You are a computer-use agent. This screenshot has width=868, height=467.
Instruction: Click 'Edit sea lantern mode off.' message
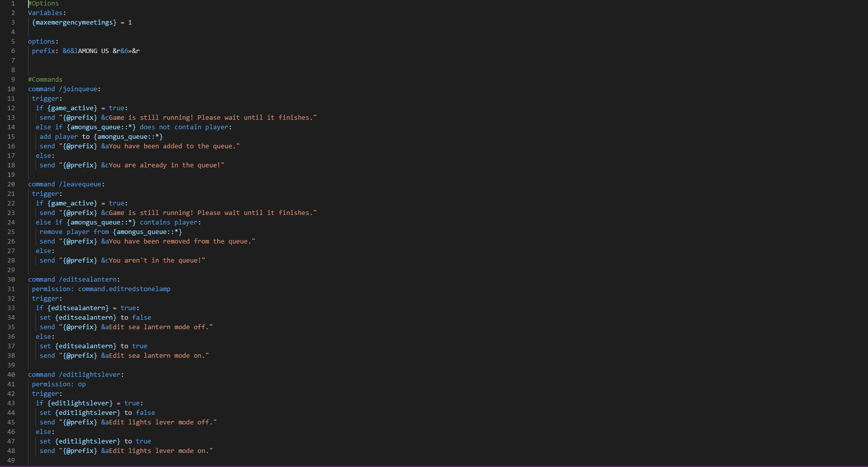(x=159, y=327)
